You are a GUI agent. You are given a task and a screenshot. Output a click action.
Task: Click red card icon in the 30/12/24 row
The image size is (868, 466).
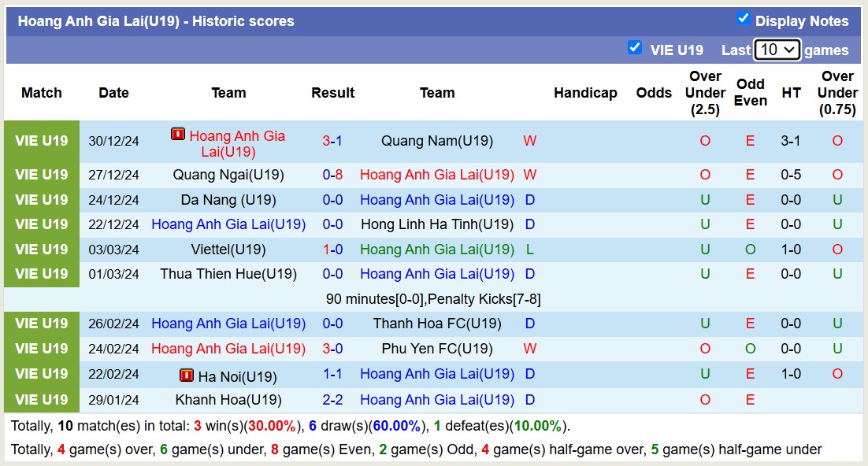pos(178,135)
